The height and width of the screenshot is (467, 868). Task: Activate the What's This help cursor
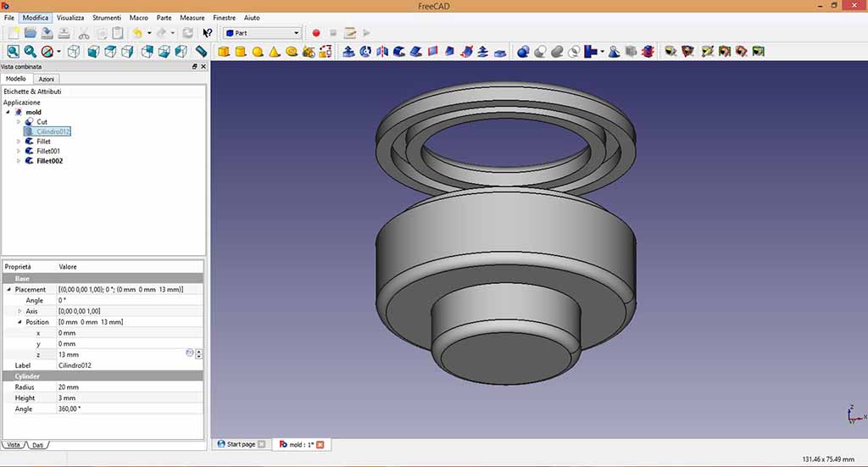click(208, 33)
